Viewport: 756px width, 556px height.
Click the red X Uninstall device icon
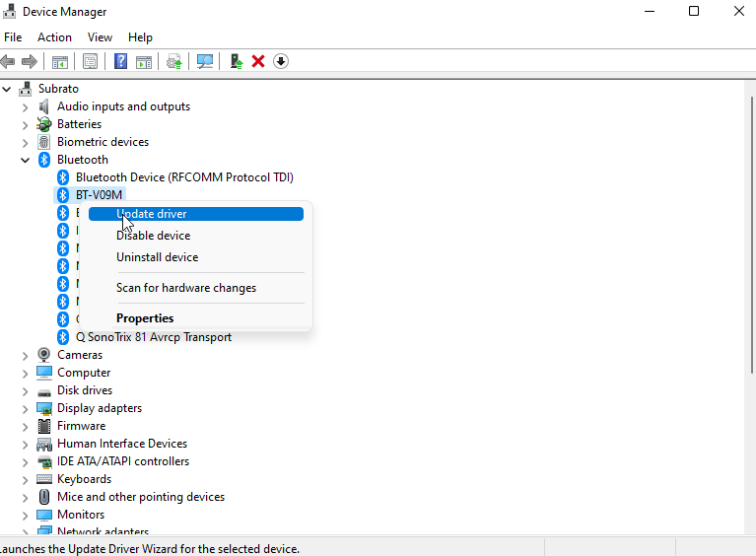[258, 61]
